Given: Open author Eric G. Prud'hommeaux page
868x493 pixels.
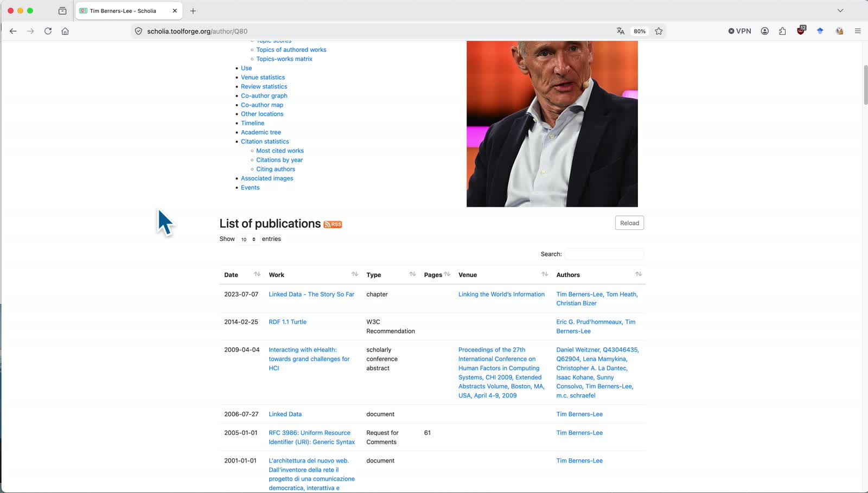Looking at the screenshot, I should (589, 322).
